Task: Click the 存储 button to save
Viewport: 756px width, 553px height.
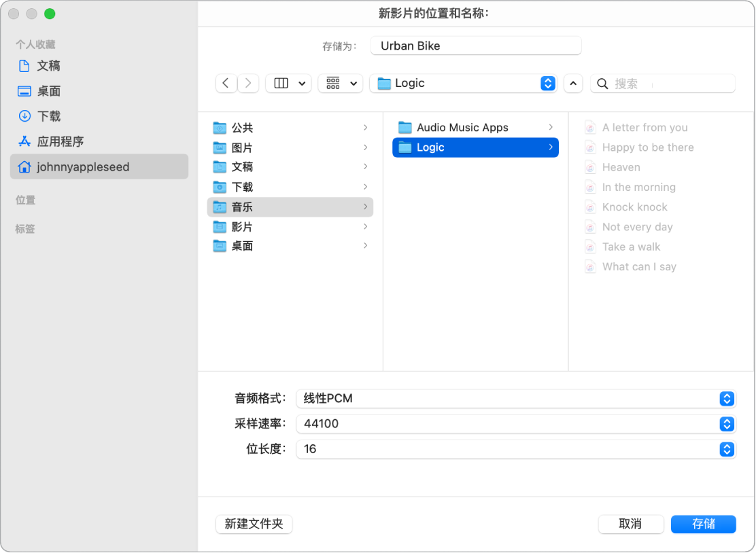Action: [x=703, y=524]
